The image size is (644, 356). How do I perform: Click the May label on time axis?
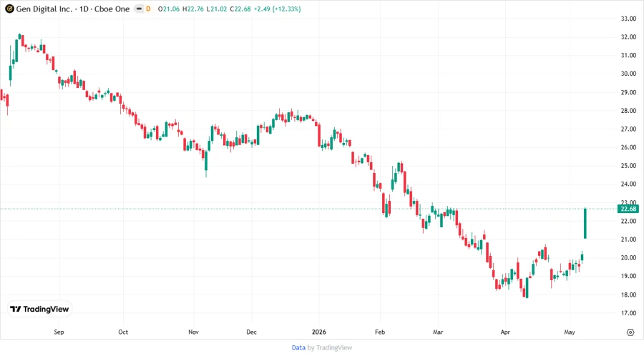570,332
